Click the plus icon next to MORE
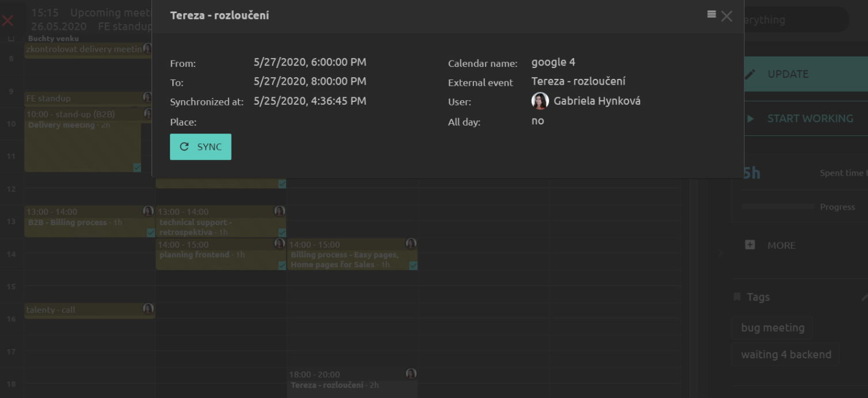Viewport: 868px width, 398px height. (750, 245)
